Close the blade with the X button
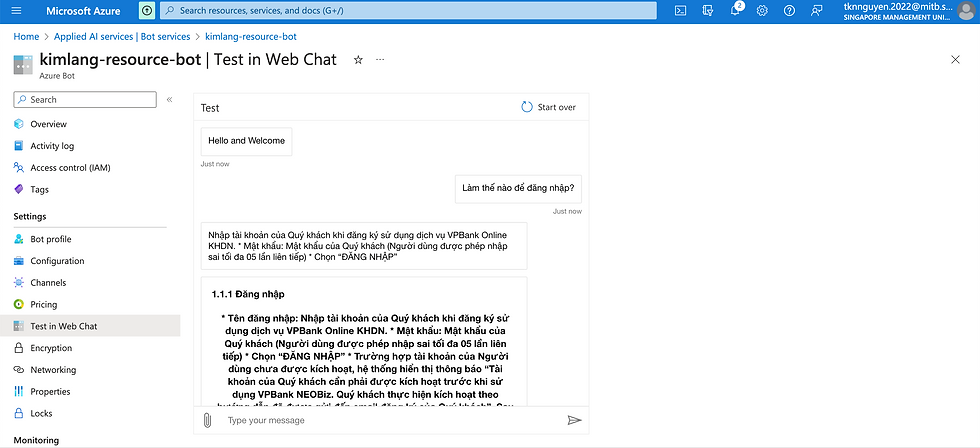 point(955,60)
